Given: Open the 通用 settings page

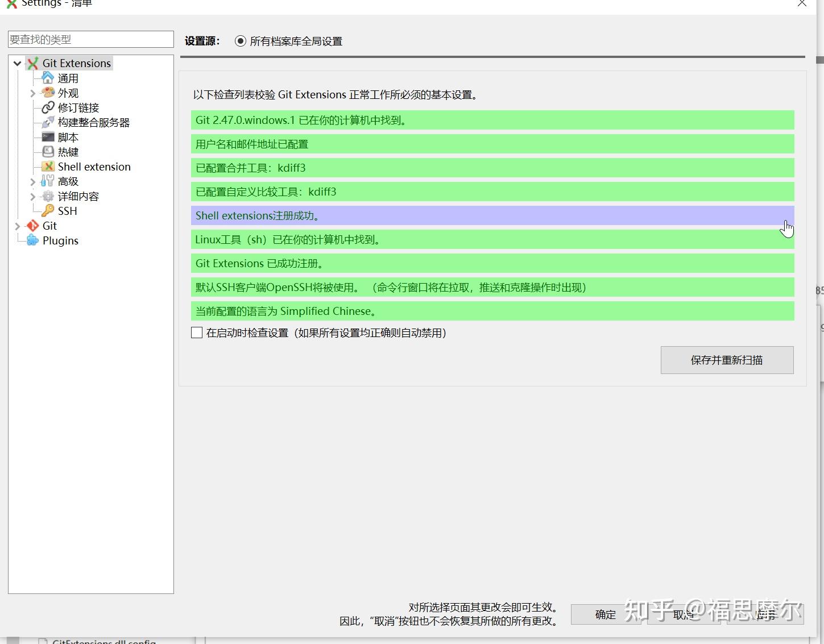Looking at the screenshot, I should (x=68, y=78).
